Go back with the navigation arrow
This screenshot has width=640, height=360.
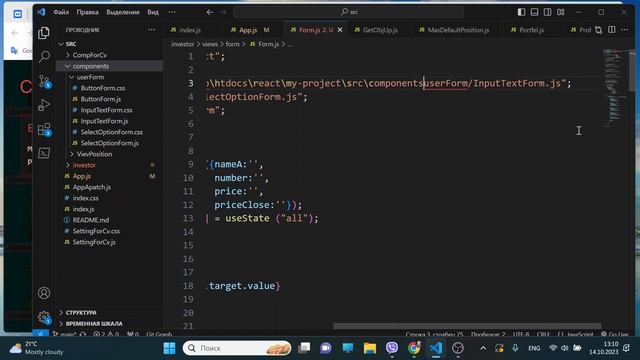pos(209,12)
